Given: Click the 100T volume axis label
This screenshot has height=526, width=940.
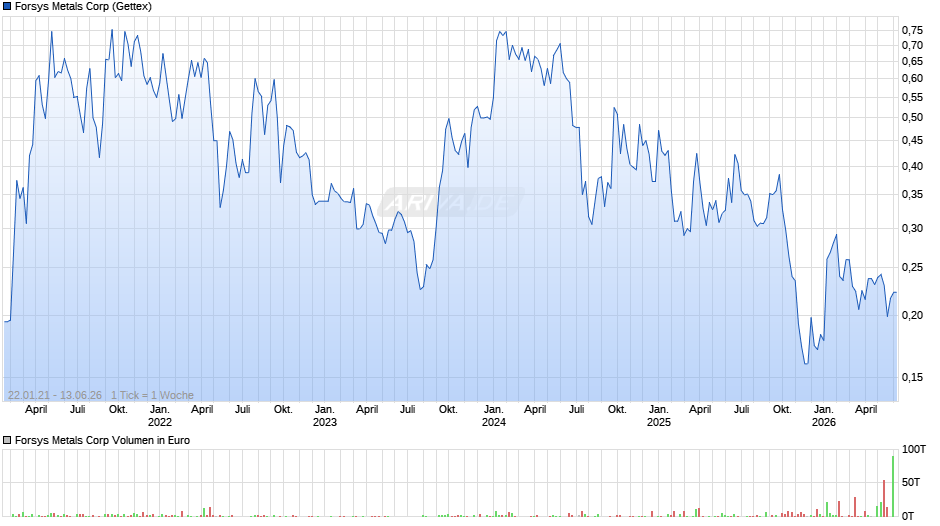Looking at the screenshot, I should coord(914,449).
